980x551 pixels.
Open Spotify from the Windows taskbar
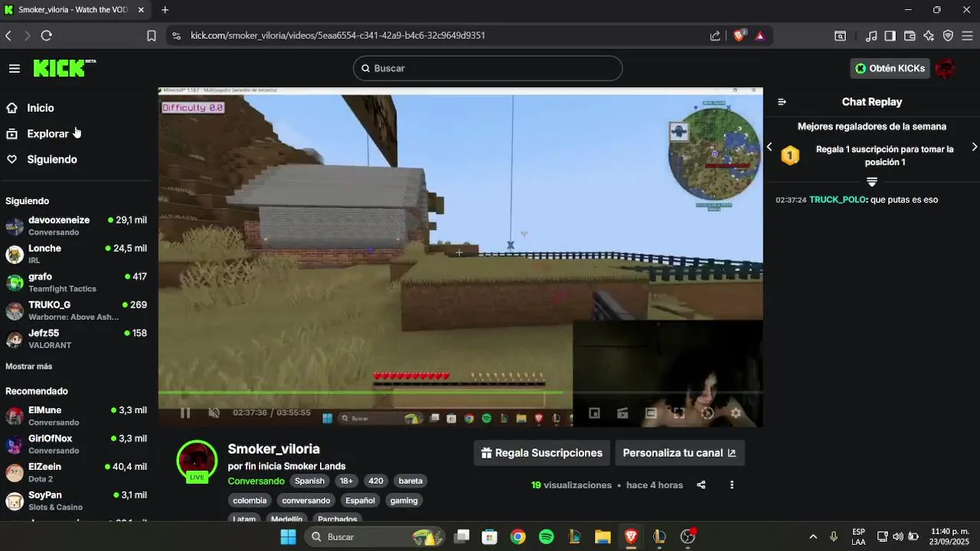546,536
